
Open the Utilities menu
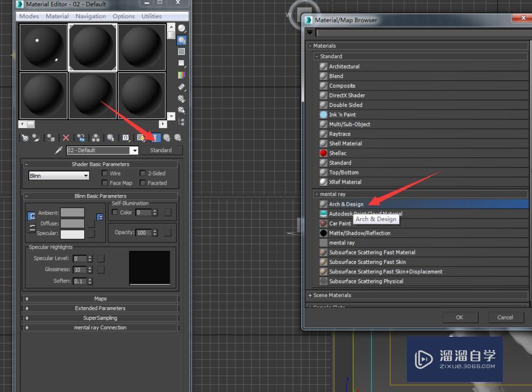[x=151, y=16]
